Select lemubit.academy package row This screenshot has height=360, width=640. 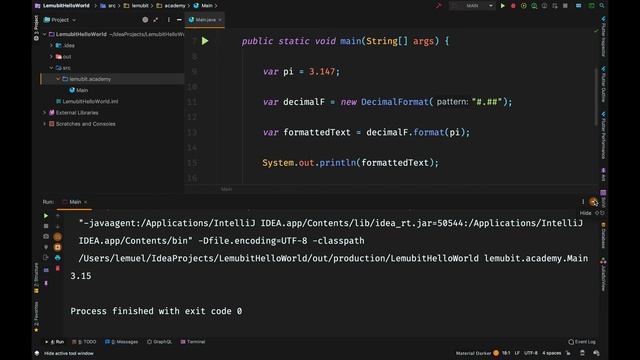click(x=112, y=79)
